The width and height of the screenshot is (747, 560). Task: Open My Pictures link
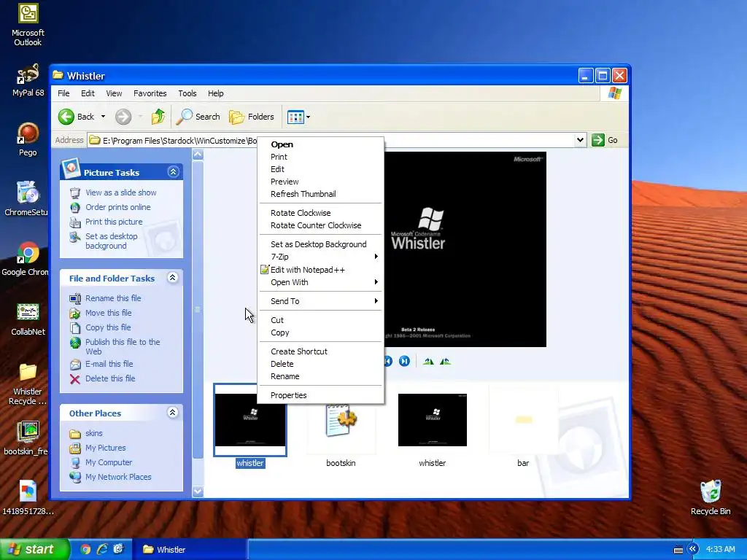[x=105, y=448]
